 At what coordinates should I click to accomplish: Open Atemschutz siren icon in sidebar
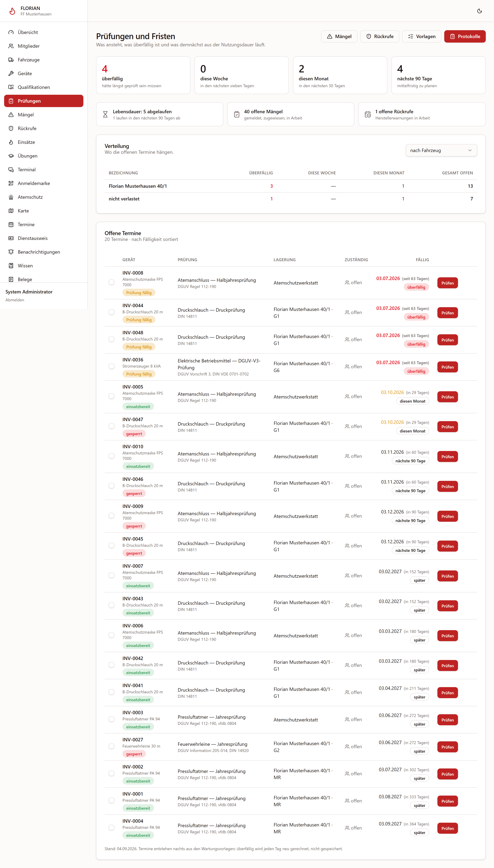(x=11, y=197)
